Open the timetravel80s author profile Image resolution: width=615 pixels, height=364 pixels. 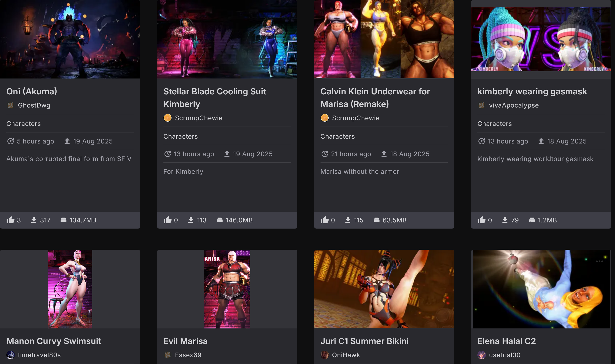(39, 355)
